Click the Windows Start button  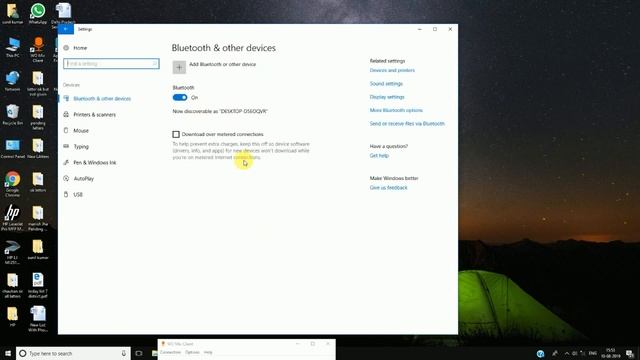(x=8, y=353)
